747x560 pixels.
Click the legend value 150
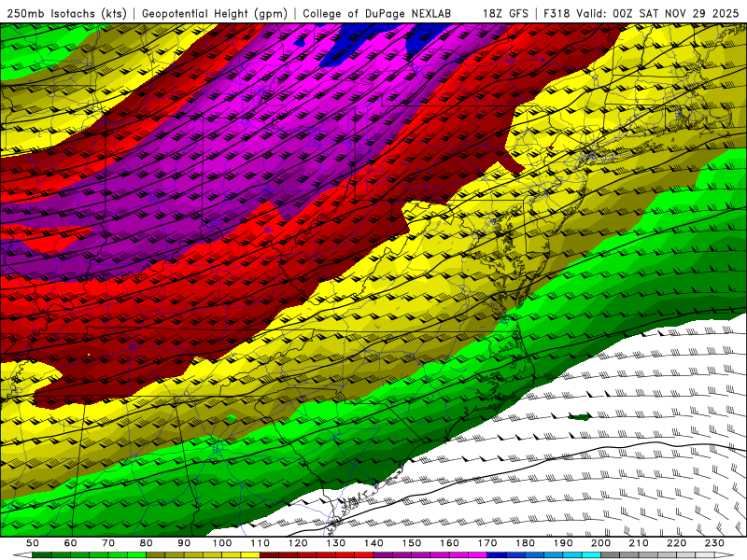(412, 543)
